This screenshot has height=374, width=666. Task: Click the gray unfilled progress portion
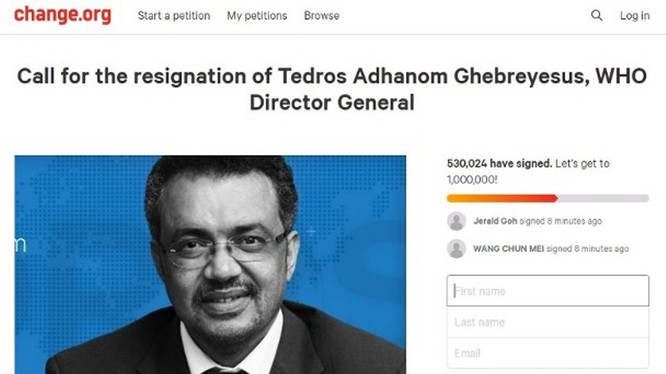pos(603,198)
